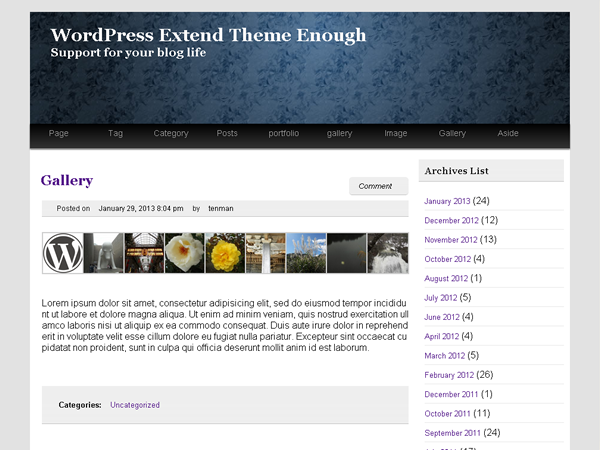Open the waterfall gallery thumbnail
Image resolution: width=600 pixels, height=450 pixels.
point(388,253)
